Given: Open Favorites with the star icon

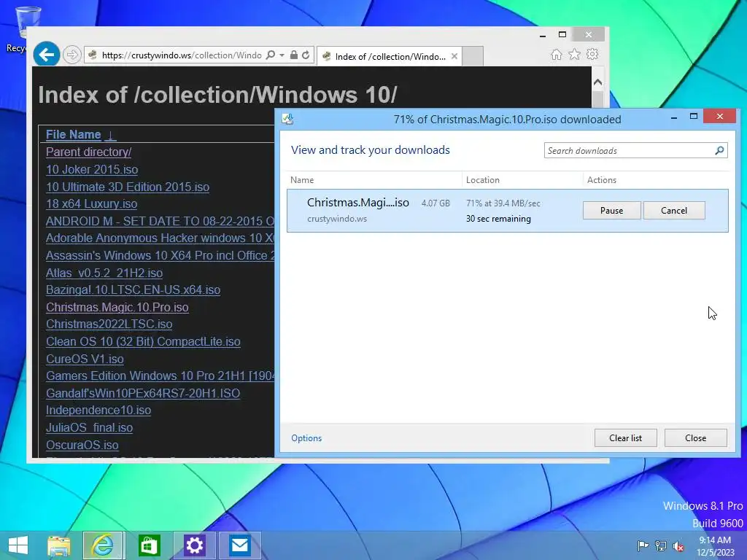Looking at the screenshot, I should [x=575, y=54].
